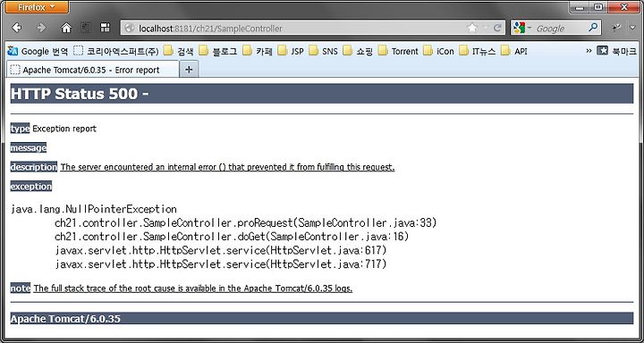
Task: Click the proRequest SampleController.java:33 line
Action: coord(246,222)
